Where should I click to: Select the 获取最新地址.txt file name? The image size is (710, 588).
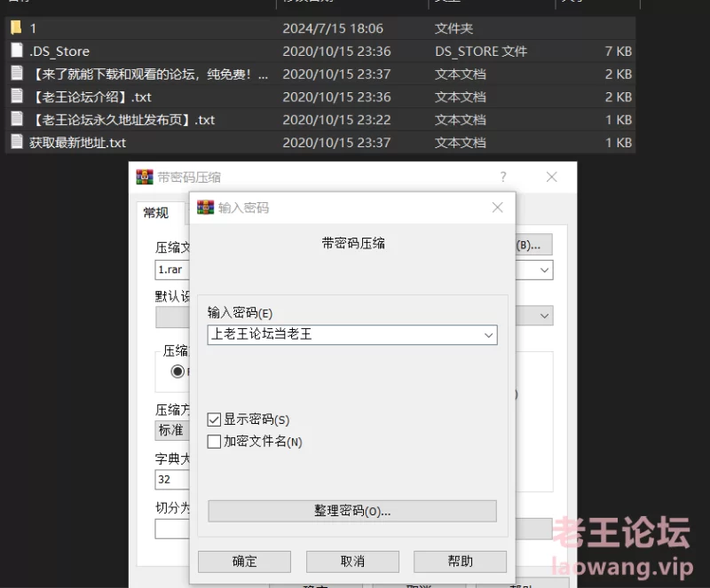click(x=77, y=143)
